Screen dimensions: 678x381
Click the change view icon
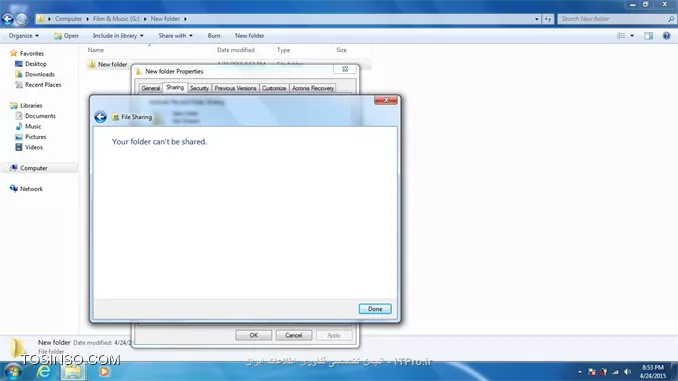(621, 35)
